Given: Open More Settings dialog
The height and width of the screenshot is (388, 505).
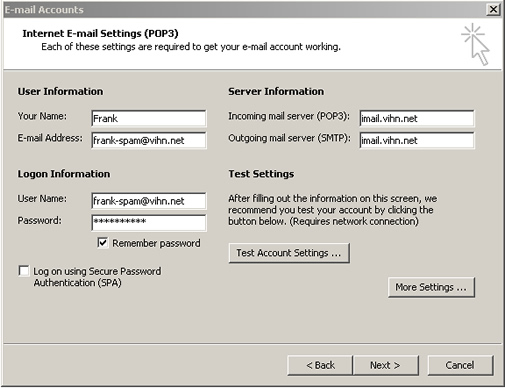Looking at the screenshot, I should point(431,287).
